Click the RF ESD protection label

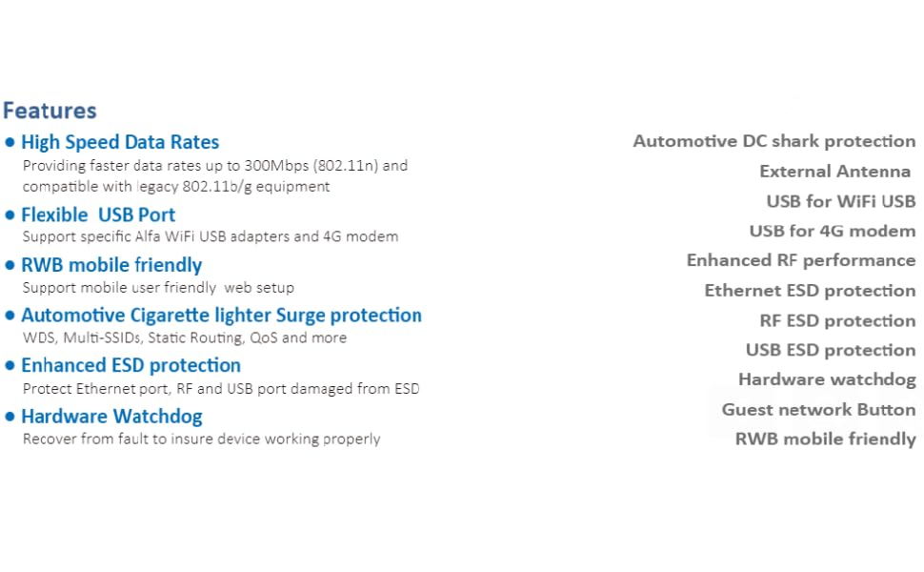coord(837,320)
